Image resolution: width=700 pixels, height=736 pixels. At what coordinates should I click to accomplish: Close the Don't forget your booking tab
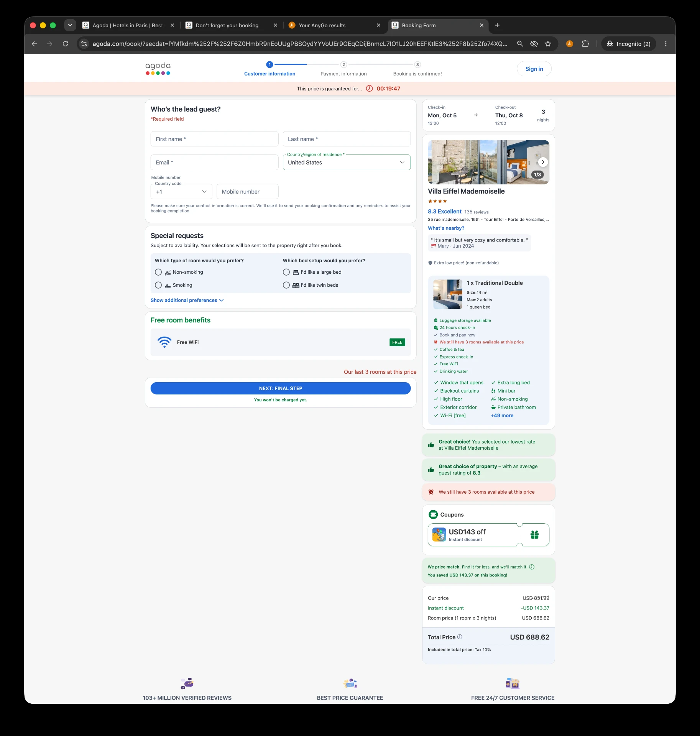pos(275,25)
